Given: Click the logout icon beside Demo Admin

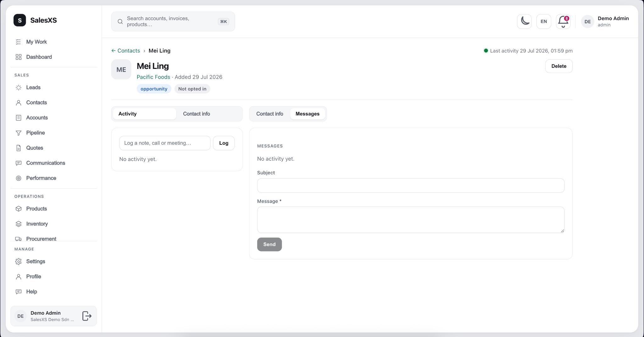Looking at the screenshot, I should (87, 316).
